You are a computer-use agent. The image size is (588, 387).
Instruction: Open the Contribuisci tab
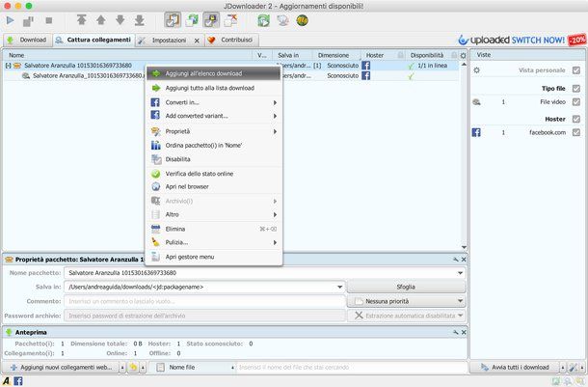[231, 40]
